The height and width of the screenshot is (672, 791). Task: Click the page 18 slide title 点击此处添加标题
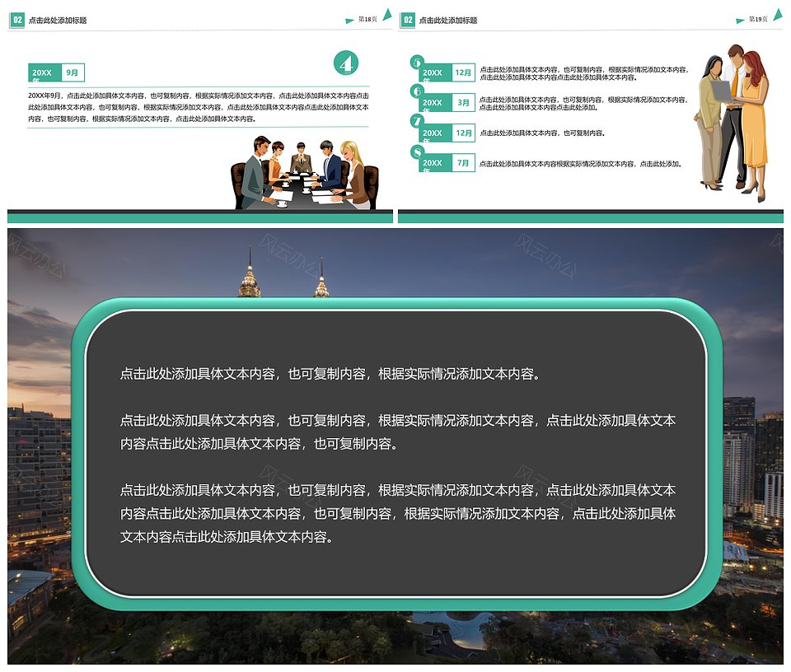click(58, 20)
